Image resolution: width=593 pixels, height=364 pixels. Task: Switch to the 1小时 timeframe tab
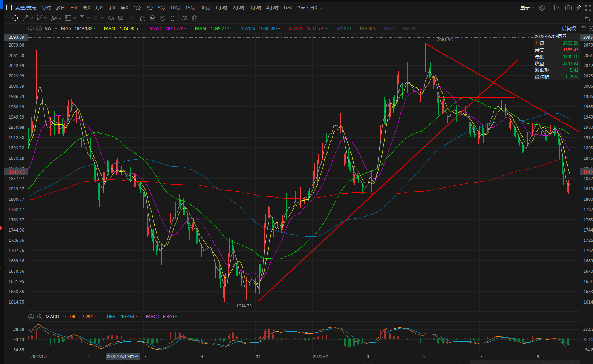(221, 8)
